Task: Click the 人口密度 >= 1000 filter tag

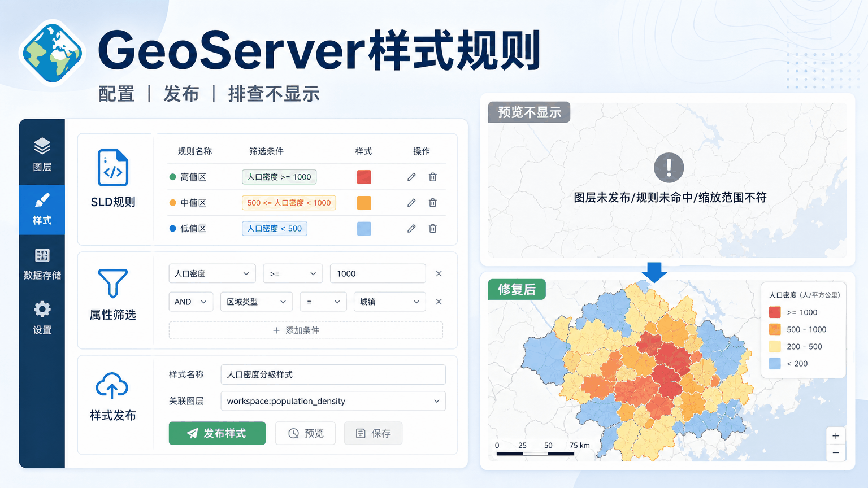Action: pos(279,177)
